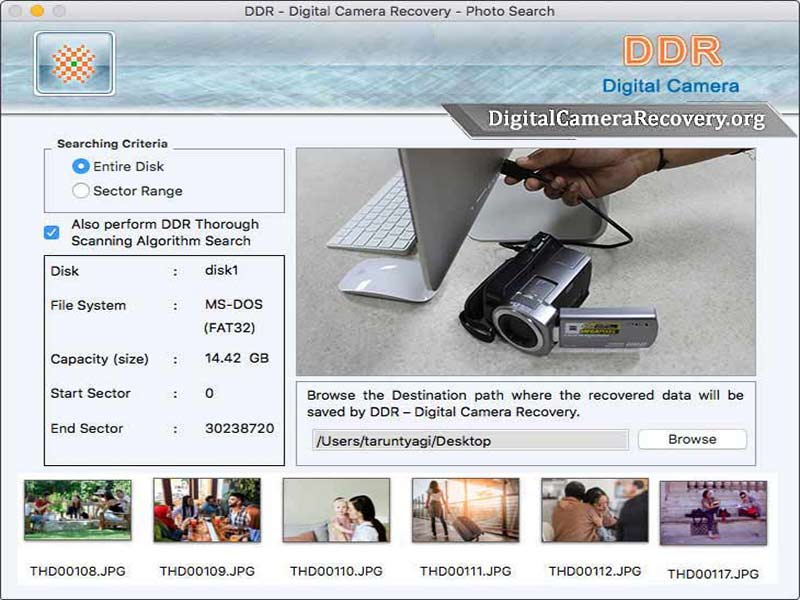Open the THD00117.JPG thumbnail
Image resolution: width=800 pixels, height=600 pixels.
pyautogui.click(x=713, y=513)
